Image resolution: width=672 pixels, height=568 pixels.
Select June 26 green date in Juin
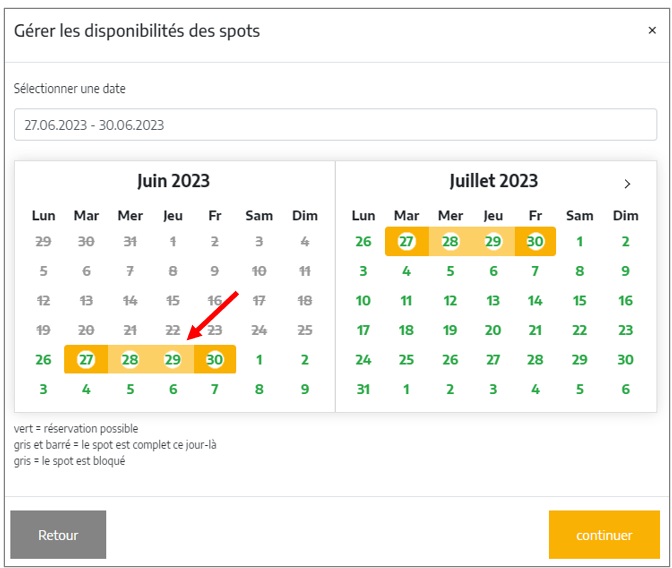pos(43,359)
